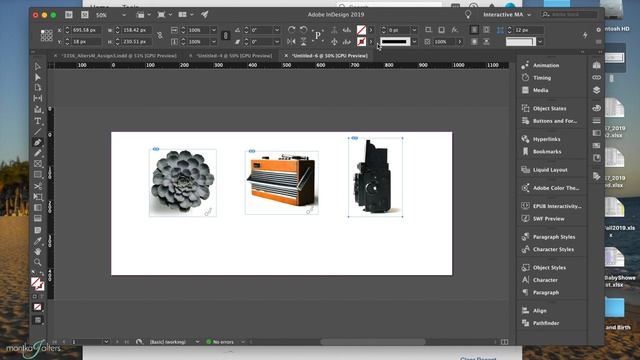This screenshot has height=360, width=640.
Task: Click the fill/stroke swatch in toolbox
Action: [37, 283]
